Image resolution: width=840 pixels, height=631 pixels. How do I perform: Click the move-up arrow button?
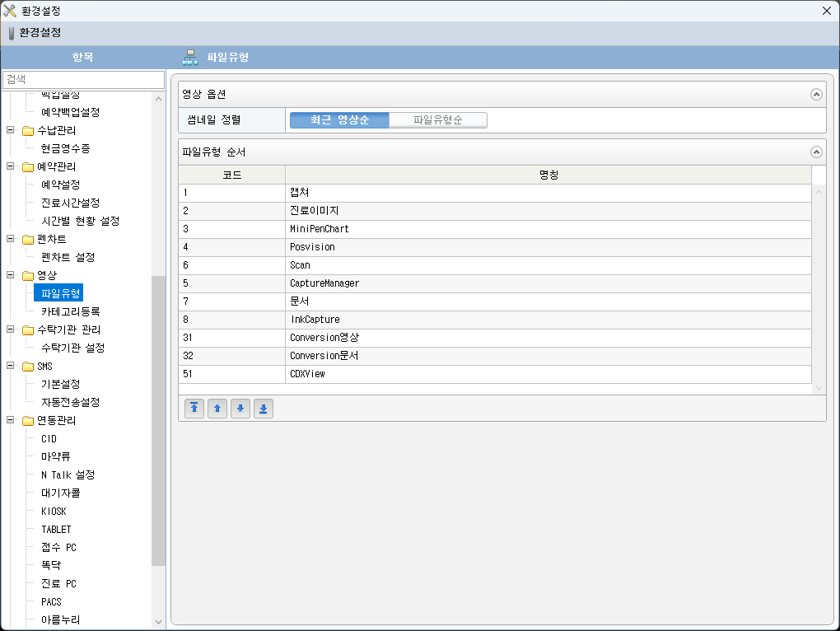pos(217,409)
